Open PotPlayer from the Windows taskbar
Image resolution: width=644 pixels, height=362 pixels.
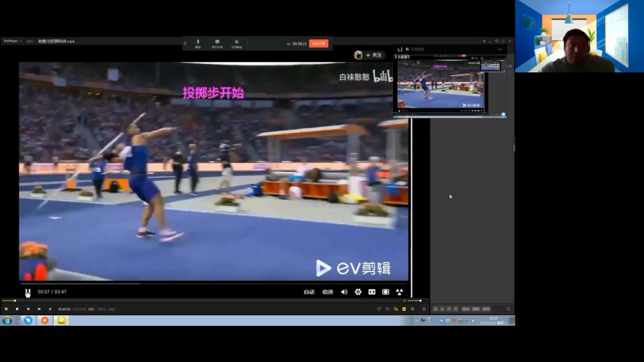pyautogui.click(x=61, y=321)
